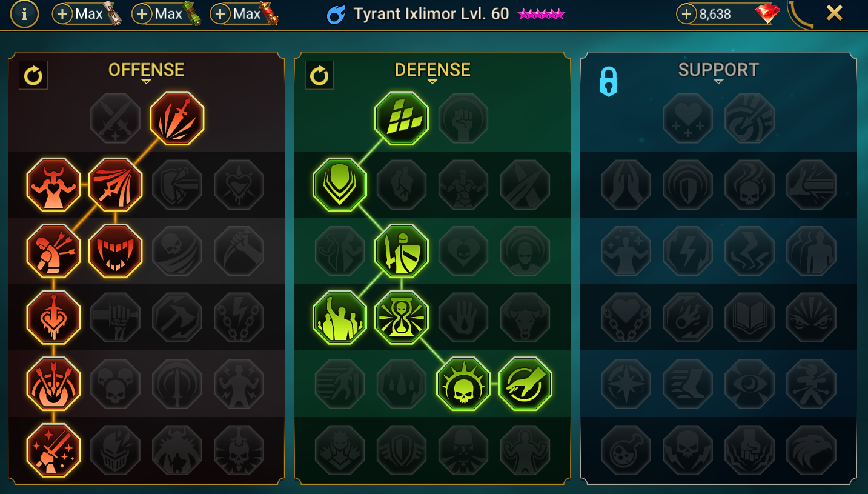Open the info button at top left
Image resolution: width=868 pixels, height=494 pixels.
[24, 14]
